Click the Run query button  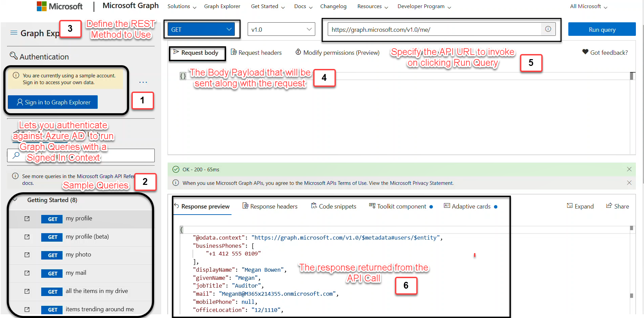pyautogui.click(x=602, y=29)
